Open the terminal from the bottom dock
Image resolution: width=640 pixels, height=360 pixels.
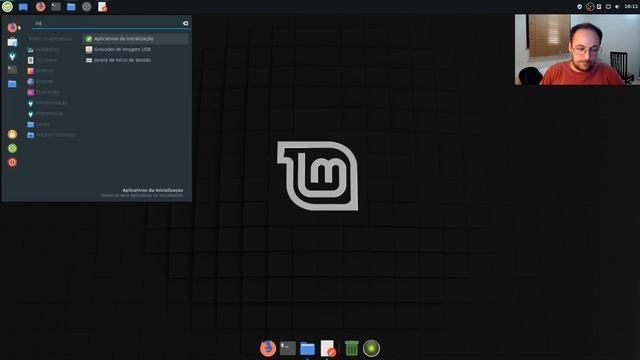click(x=288, y=348)
